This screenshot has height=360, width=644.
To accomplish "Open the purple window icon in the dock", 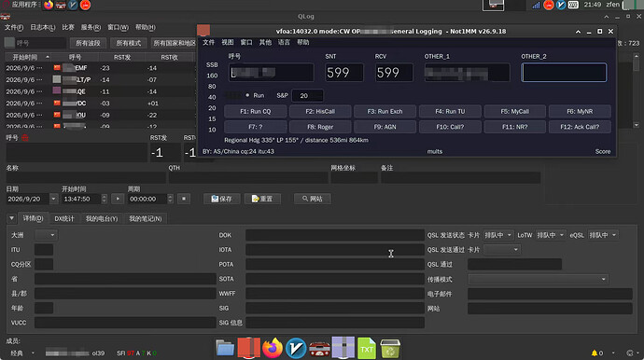I will point(343,348).
